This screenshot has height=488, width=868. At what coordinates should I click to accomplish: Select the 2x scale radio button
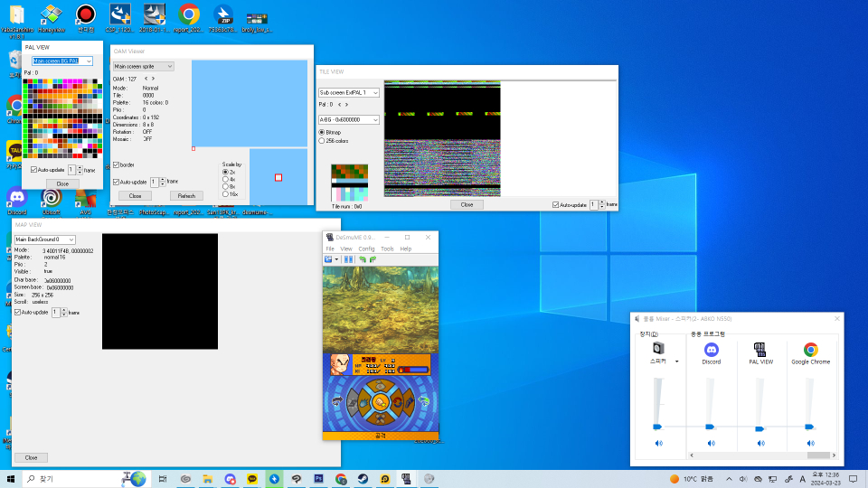[225, 172]
